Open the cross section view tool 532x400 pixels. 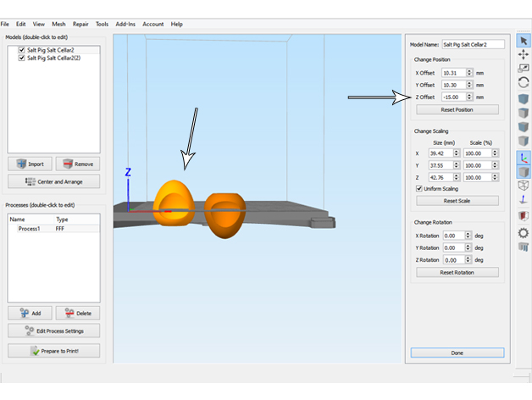[x=524, y=216]
